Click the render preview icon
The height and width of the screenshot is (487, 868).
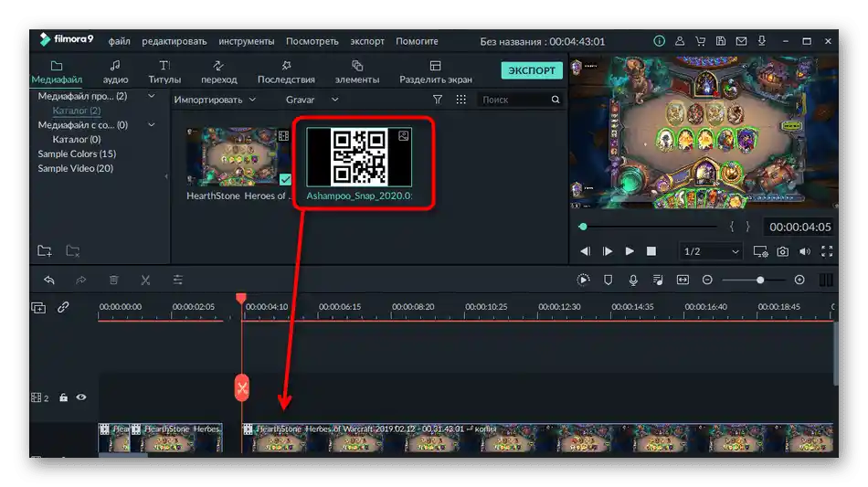pyautogui.click(x=583, y=280)
